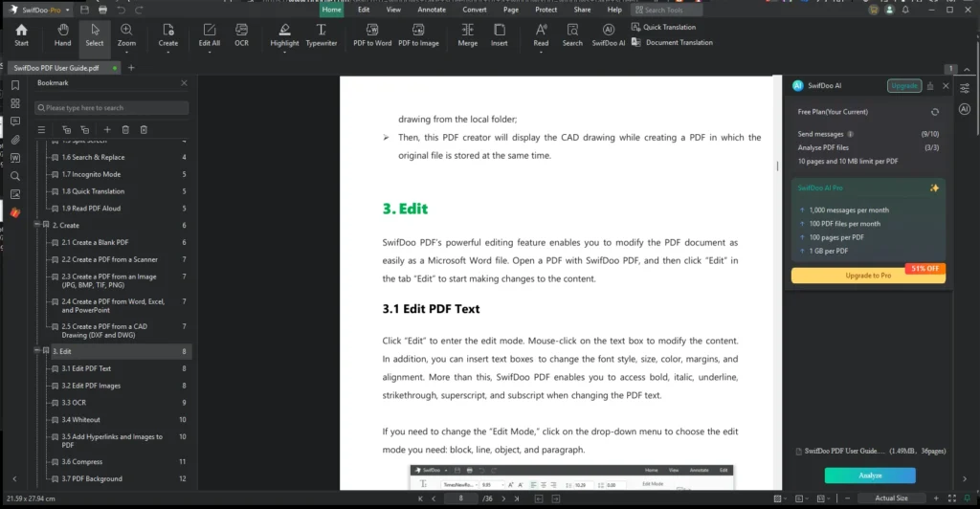Go to the next page
Screen dimensions: 980x509
pos(503,499)
